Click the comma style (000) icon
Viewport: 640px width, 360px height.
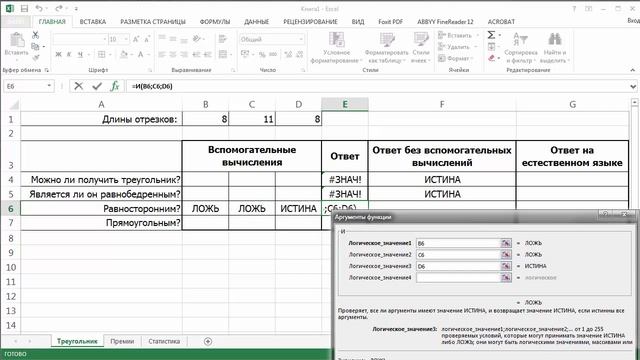(273, 54)
